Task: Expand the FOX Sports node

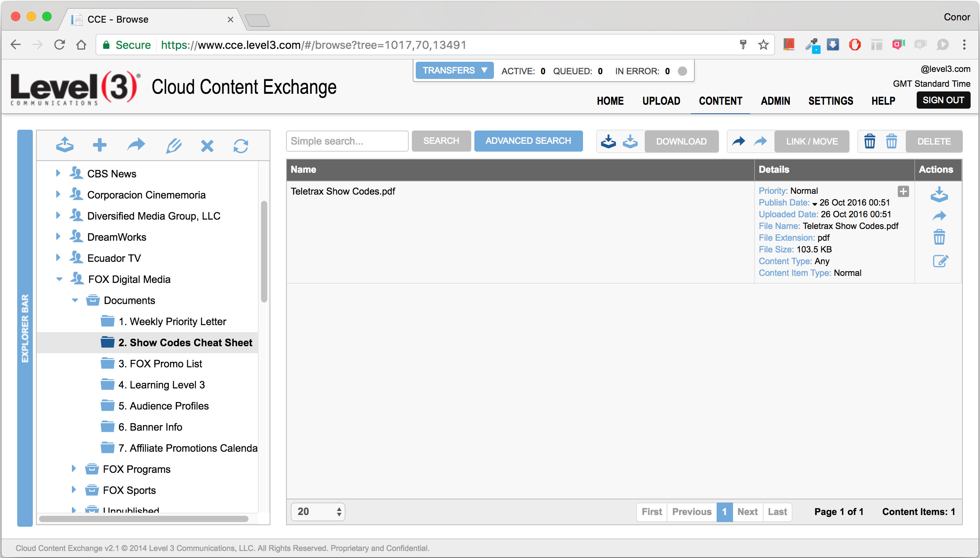Action: [x=73, y=490]
